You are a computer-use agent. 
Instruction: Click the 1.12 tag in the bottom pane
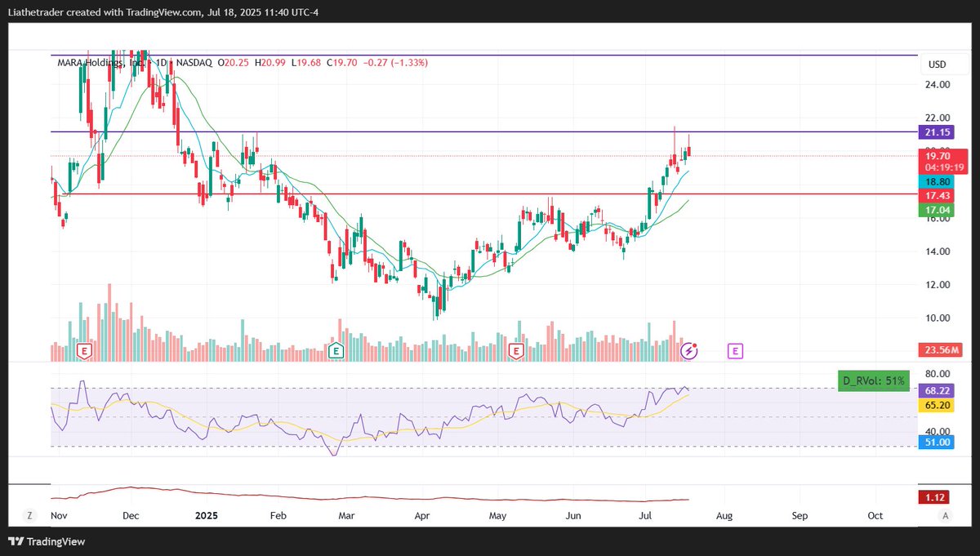[936, 497]
